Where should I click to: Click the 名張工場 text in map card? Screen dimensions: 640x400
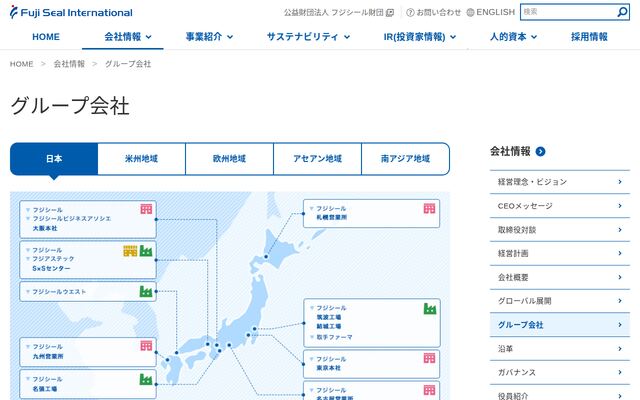(x=45, y=389)
